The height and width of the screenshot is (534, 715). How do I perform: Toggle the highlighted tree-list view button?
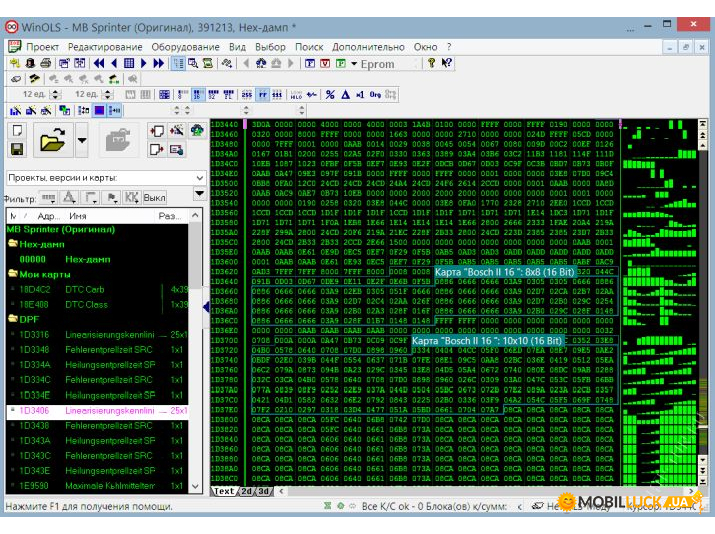click(178, 63)
